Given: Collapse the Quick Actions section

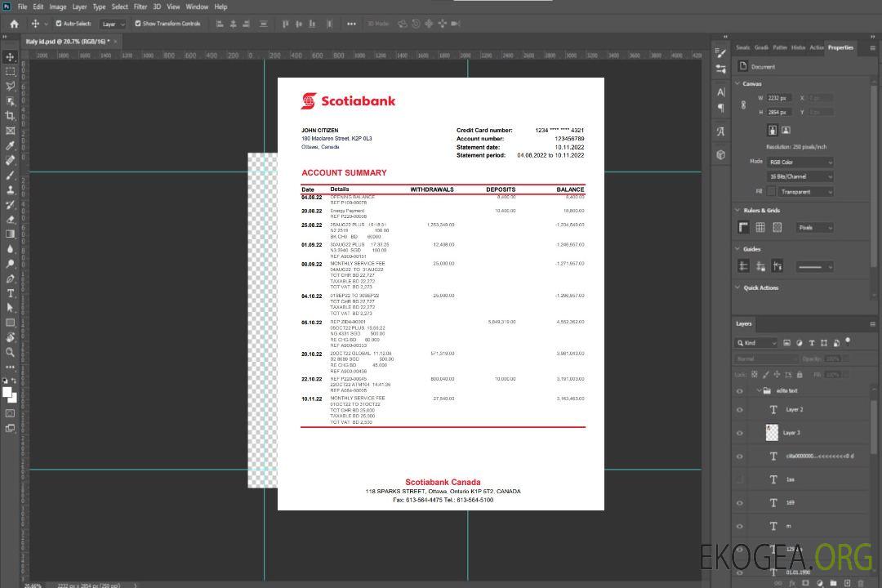Looking at the screenshot, I should point(737,287).
